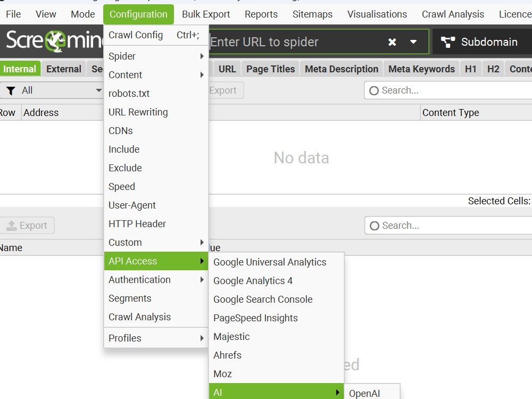Image resolution: width=532 pixels, height=399 pixels.
Task: Choose Exclude in Configuration menu
Action: [156, 168]
